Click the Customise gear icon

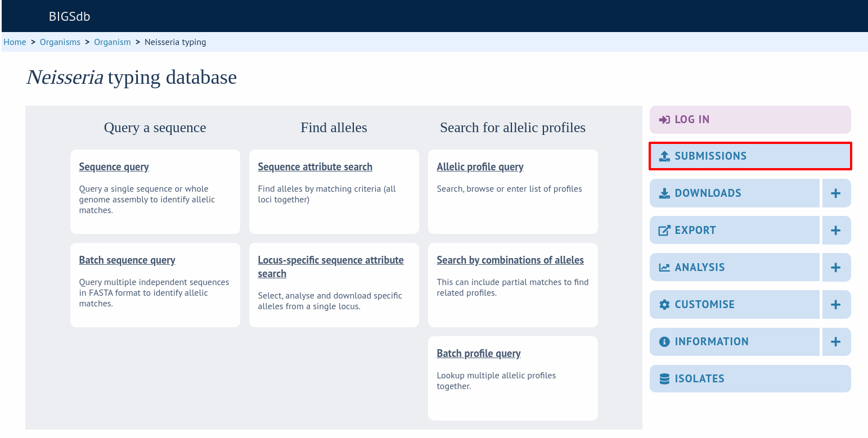pyautogui.click(x=664, y=305)
